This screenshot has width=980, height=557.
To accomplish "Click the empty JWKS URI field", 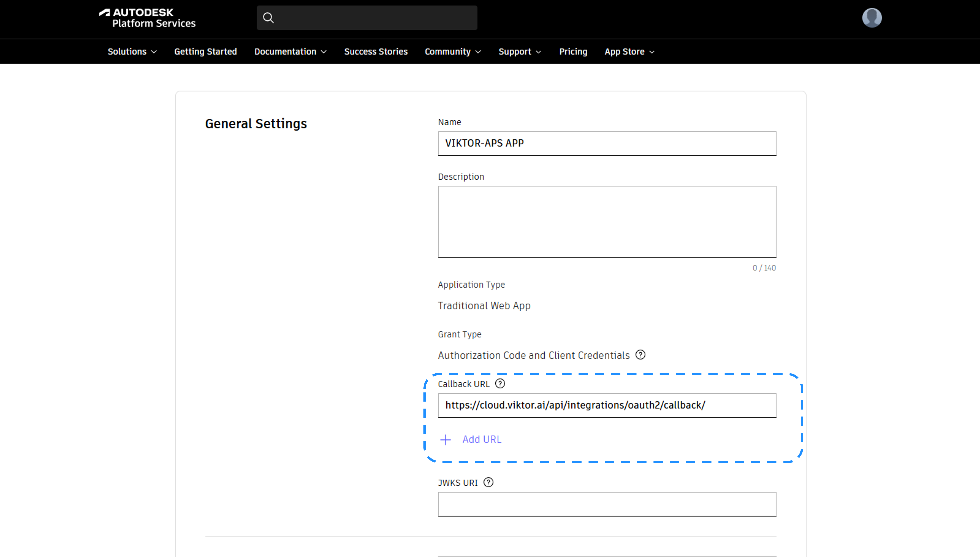I will point(606,504).
